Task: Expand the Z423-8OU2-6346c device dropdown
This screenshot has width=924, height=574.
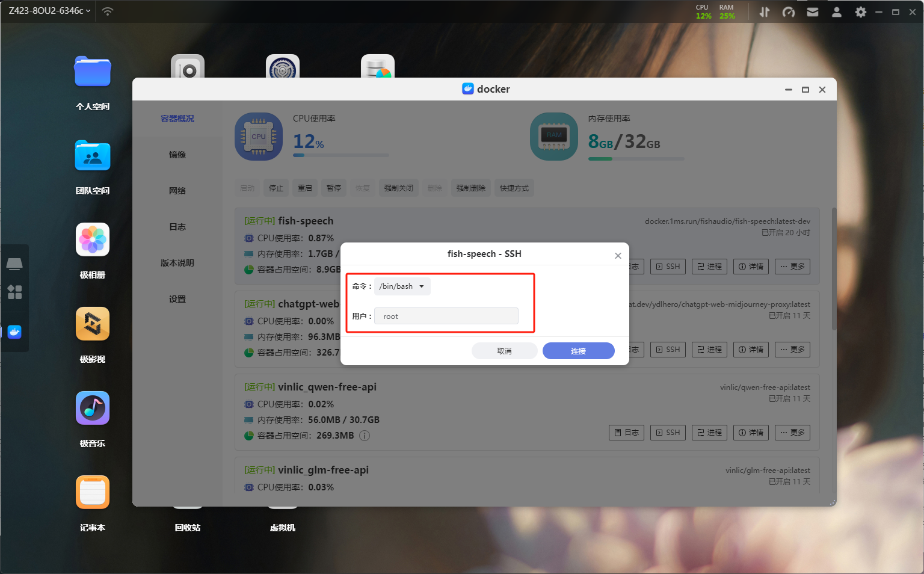Action: (x=49, y=11)
